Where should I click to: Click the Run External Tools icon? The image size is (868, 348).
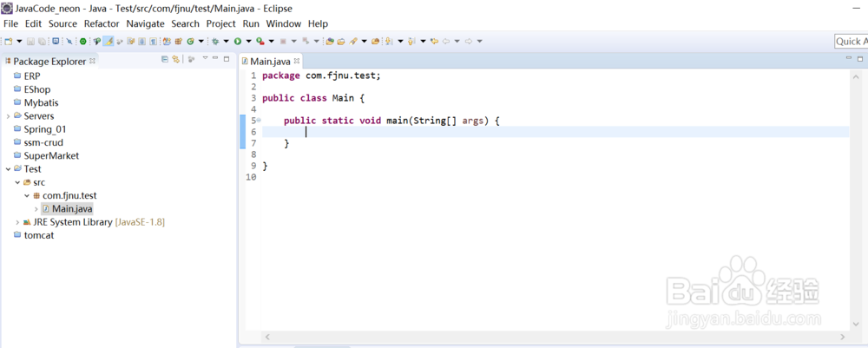pos(260,41)
